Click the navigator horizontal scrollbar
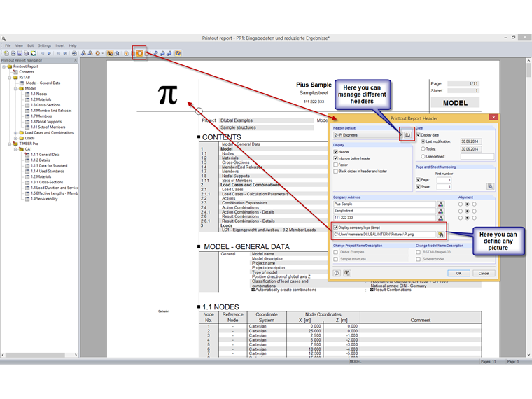 (35, 355)
